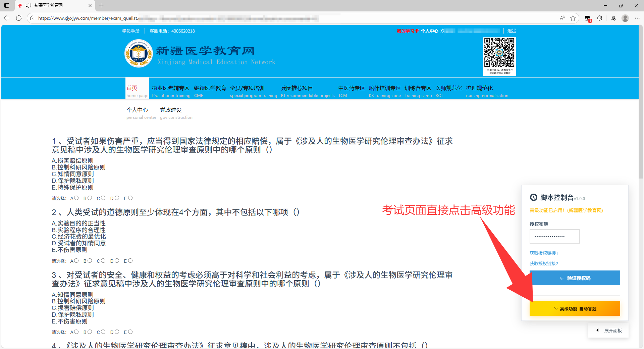Click the page vertical scrollbar
Screen dimensions: 644x349
[x=641, y=101]
